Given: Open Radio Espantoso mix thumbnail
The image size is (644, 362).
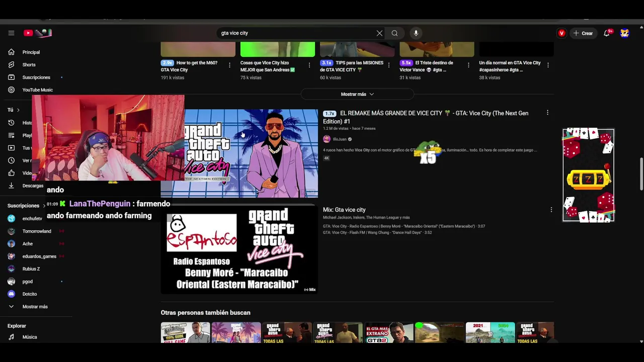Looking at the screenshot, I should click(x=239, y=249).
